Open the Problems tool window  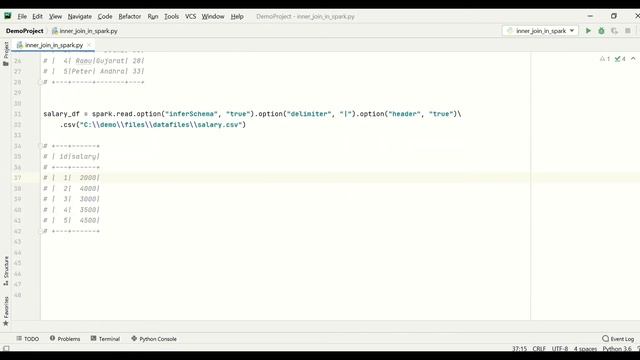pos(65,339)
